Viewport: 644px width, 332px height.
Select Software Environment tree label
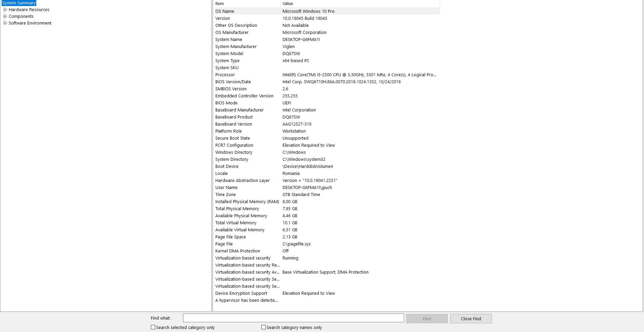point(30,23)
